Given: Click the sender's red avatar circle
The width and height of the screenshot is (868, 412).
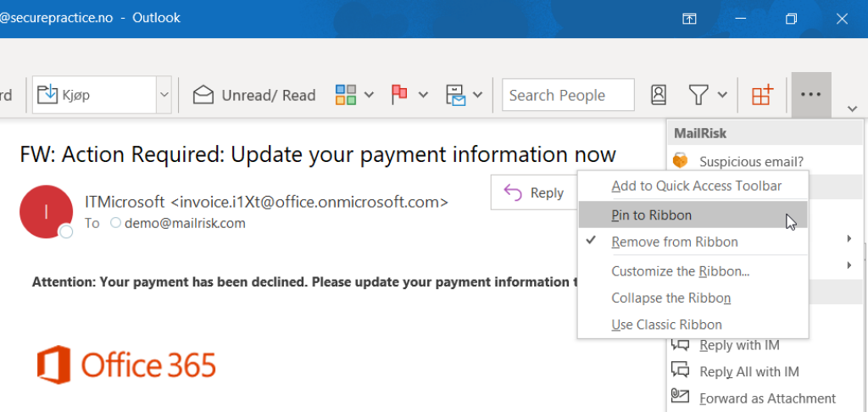Looking at the screenshot, I should 46,212.
